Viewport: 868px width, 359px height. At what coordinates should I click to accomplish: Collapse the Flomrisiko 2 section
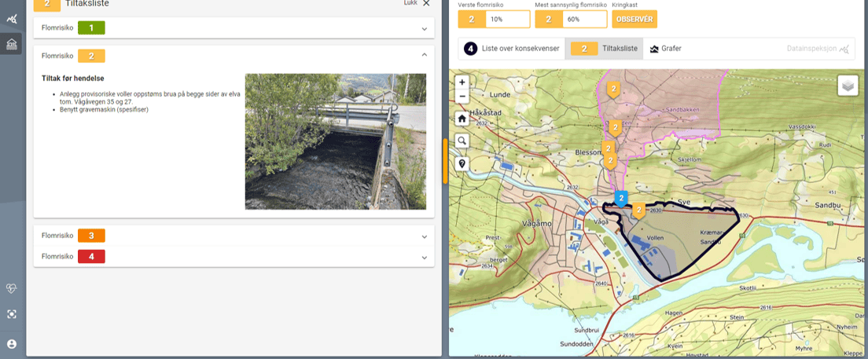point(424,55)
